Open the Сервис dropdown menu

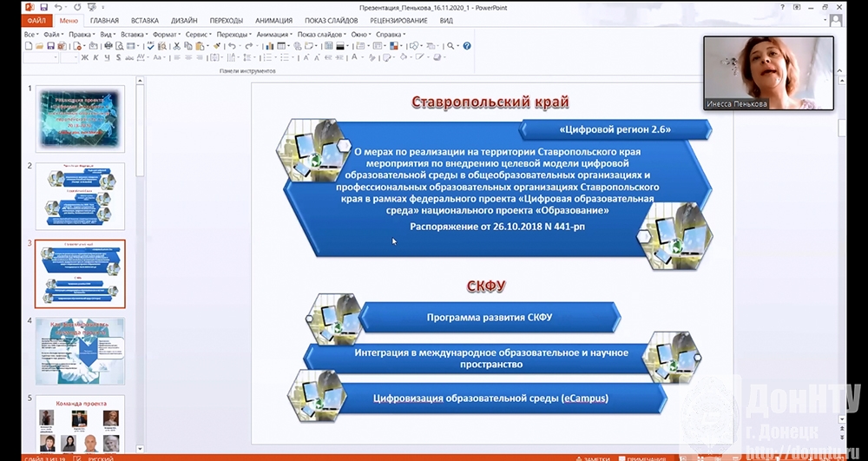199,35
